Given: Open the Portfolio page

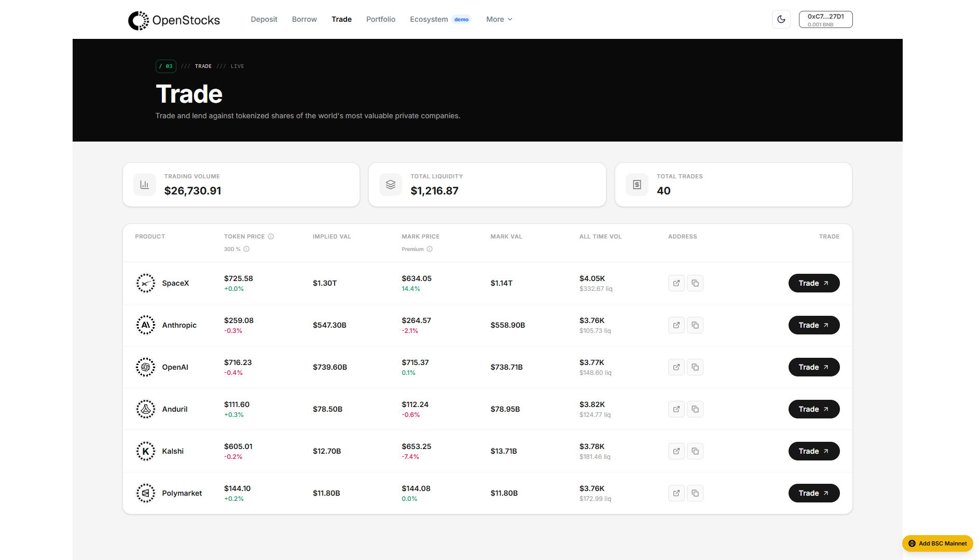Looking at the screenshot, I should click(381, 19).
